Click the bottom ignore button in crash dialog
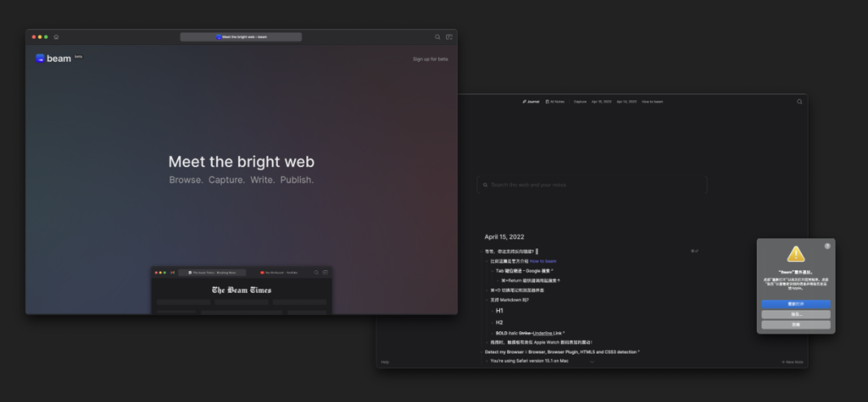 796,325
